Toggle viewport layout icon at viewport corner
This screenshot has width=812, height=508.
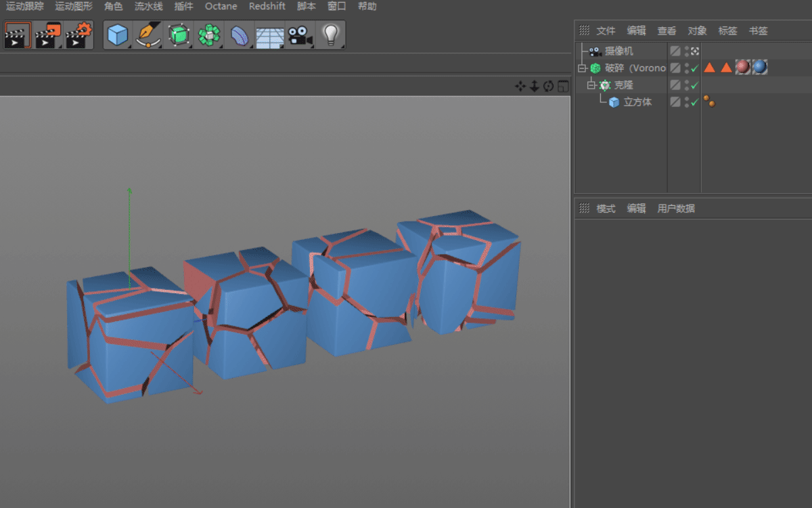tap(563, 86)
